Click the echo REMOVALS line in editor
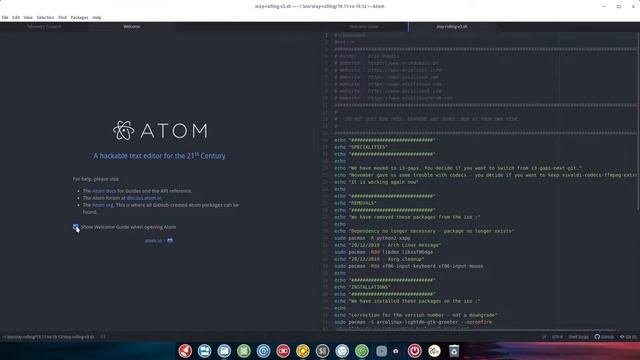The width and height of the screenshot is (640, 360). [355, 203]
